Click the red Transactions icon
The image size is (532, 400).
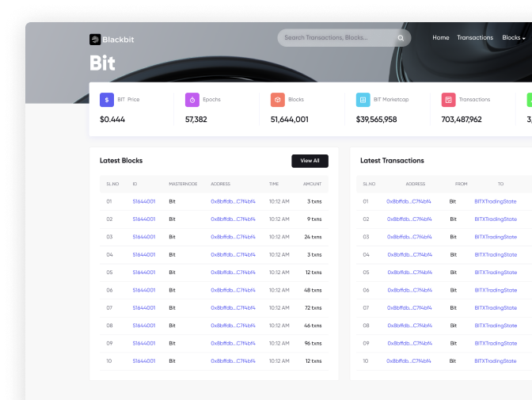click(x=448, y=100)
